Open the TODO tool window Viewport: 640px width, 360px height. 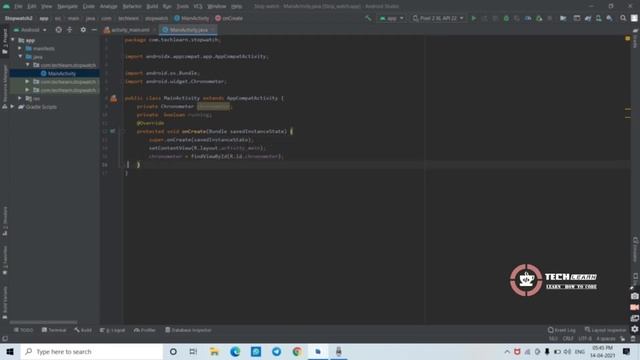[x=23, y=330]
